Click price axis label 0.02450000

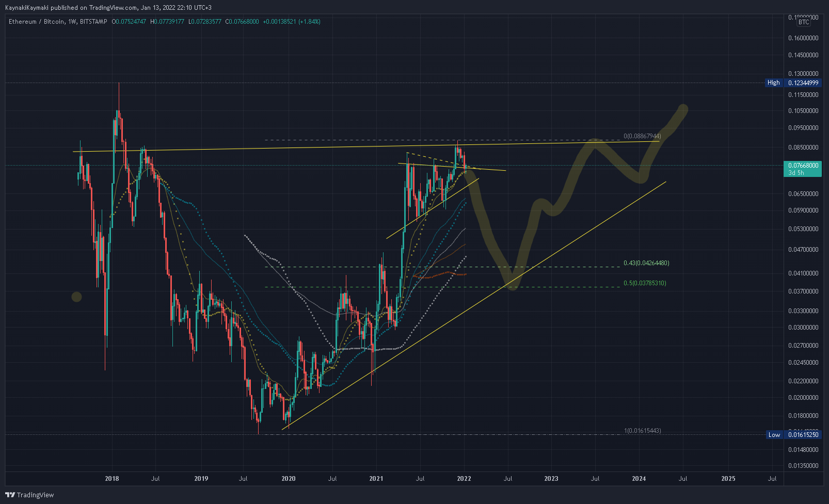pyautogui.click(x=803, y=363)
